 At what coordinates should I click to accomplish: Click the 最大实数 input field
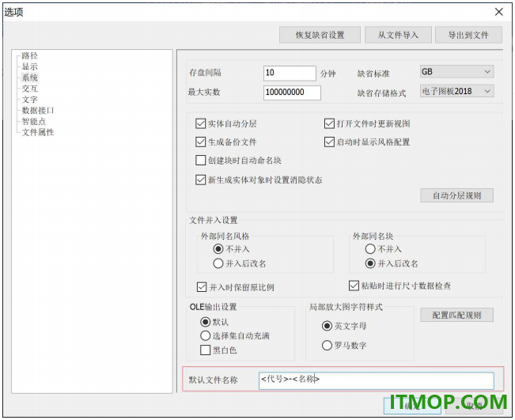[x=292, y=93]
